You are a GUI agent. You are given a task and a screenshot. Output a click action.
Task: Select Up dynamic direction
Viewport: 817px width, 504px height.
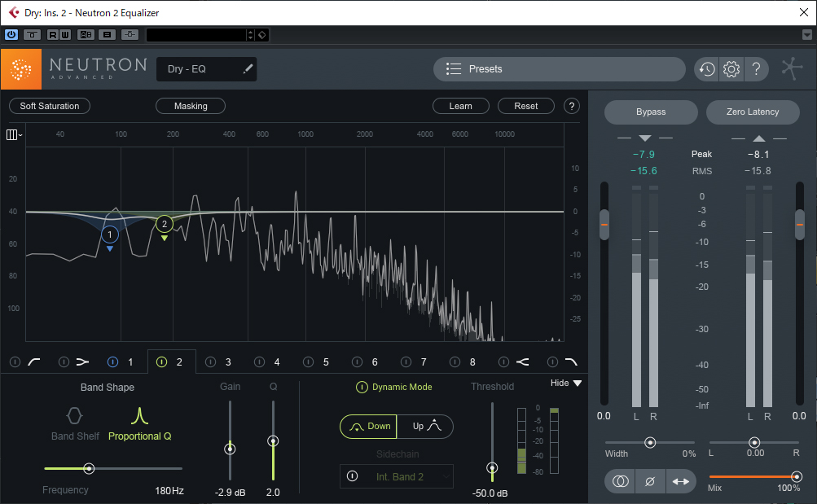[x=425, y=427]
